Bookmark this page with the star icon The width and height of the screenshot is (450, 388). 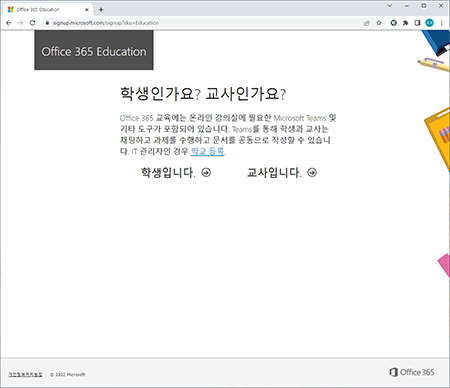point(379,23)
